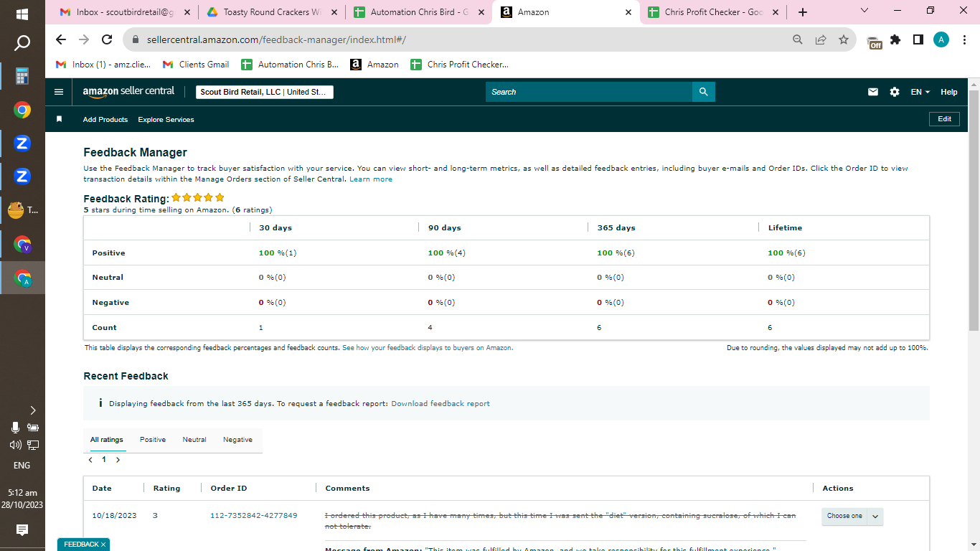This screenshot has width=980, height=551.
Task: Open the Clients Gmail bookmark
Action: pyautogui.click(x=196, y=65)
